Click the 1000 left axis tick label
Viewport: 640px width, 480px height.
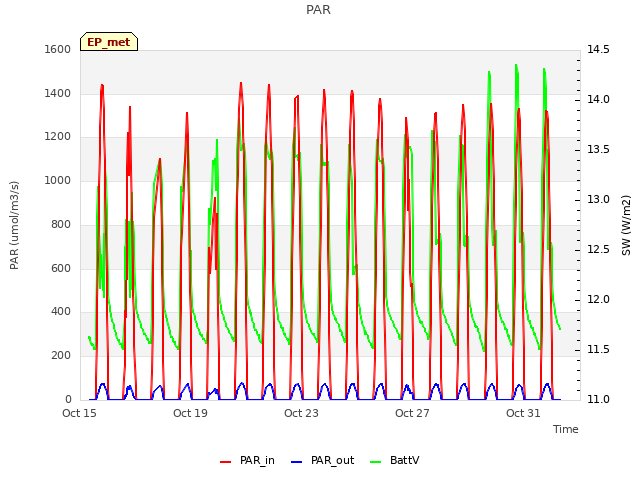point(58,180)
